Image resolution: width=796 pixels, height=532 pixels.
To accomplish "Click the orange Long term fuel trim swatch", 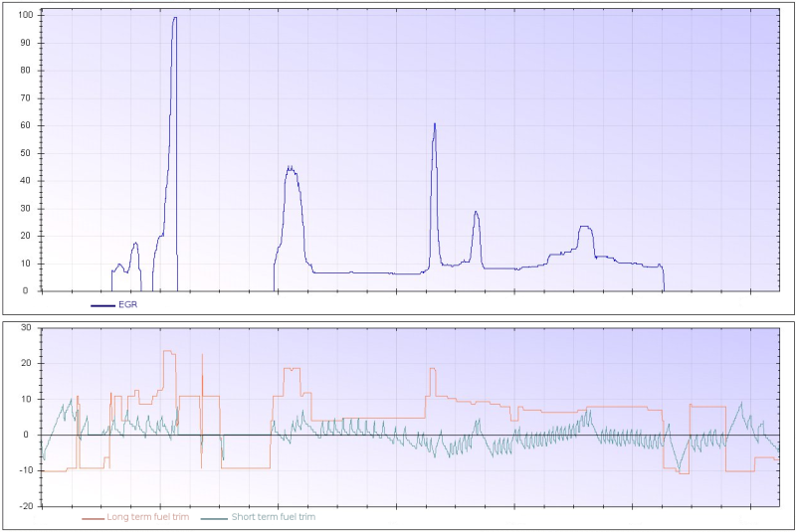I will coord(93,518).
